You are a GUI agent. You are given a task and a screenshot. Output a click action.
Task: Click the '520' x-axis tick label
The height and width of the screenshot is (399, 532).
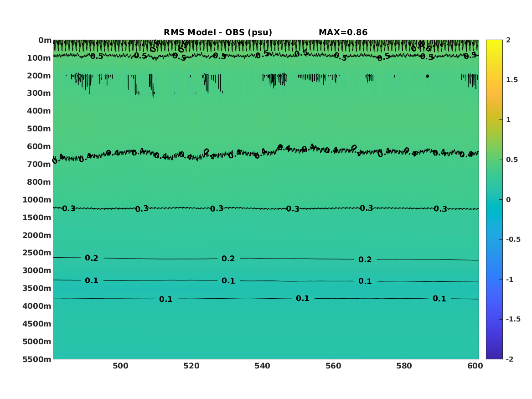tap(191, 366)
